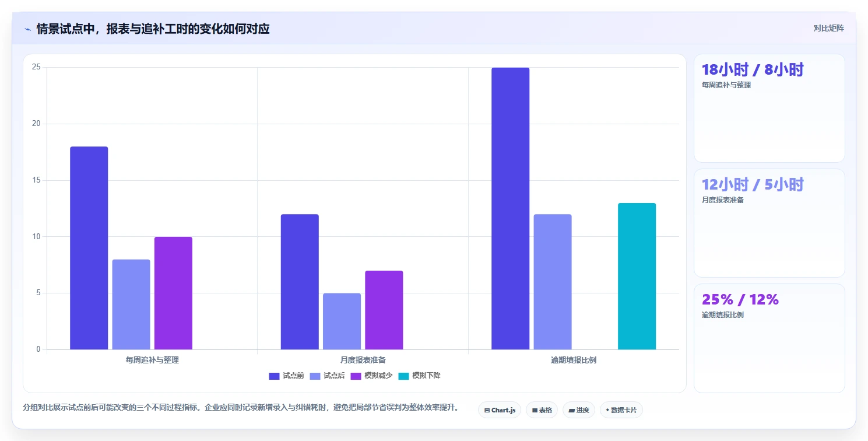
Task: Click the 试点前 bar for 月度报表准备
Action: [x=300, y=282]
